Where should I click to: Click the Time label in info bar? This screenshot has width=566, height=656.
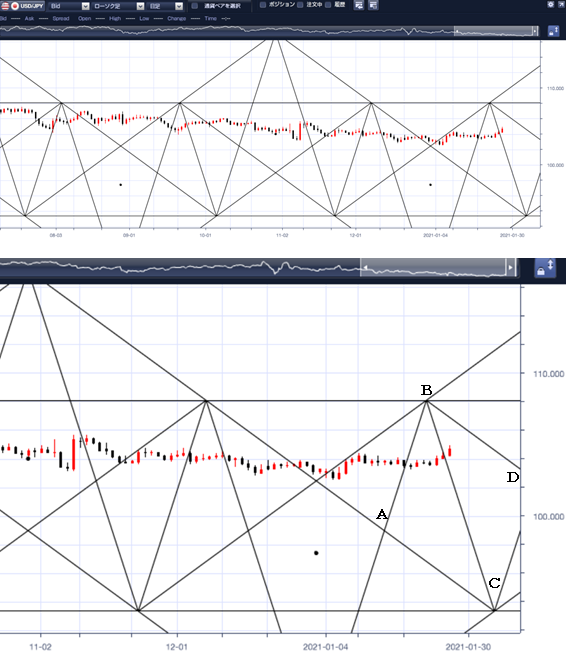click(210, 19)
